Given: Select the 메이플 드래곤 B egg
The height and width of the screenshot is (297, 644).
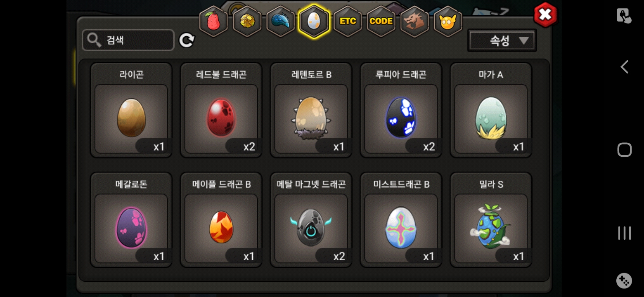Looking at the screenshot, I should tap(221, 220).
